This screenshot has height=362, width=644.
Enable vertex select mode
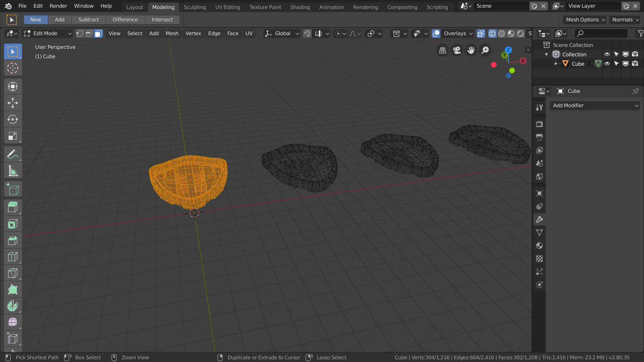point(79,34)
